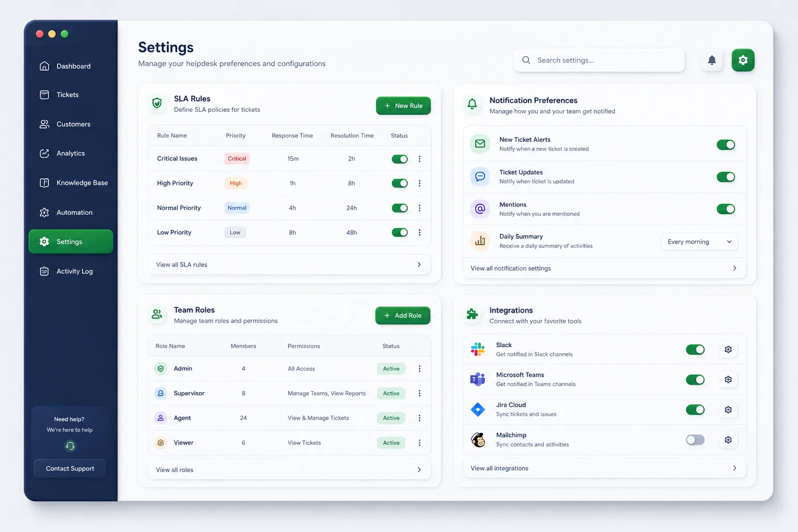Click the New Ticket Alerts envelope icon
The width and height of the screenshot is (798, 532).
480,144
